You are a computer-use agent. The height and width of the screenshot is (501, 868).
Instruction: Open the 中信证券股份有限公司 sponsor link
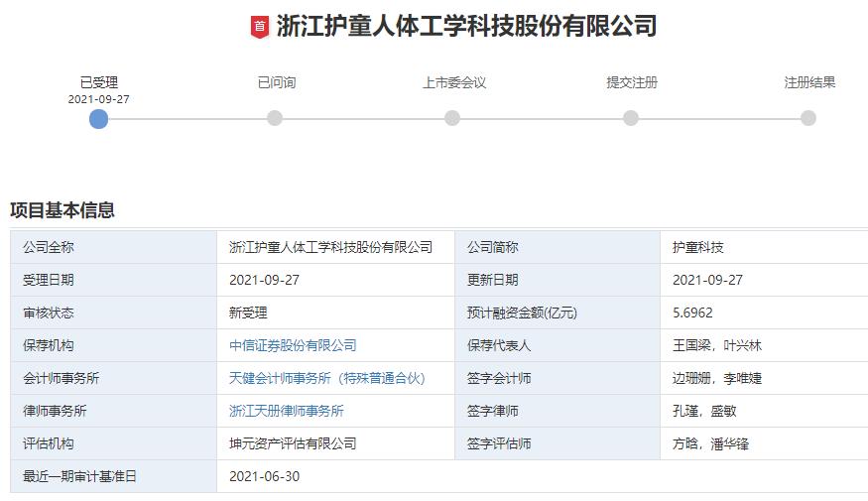293,345
